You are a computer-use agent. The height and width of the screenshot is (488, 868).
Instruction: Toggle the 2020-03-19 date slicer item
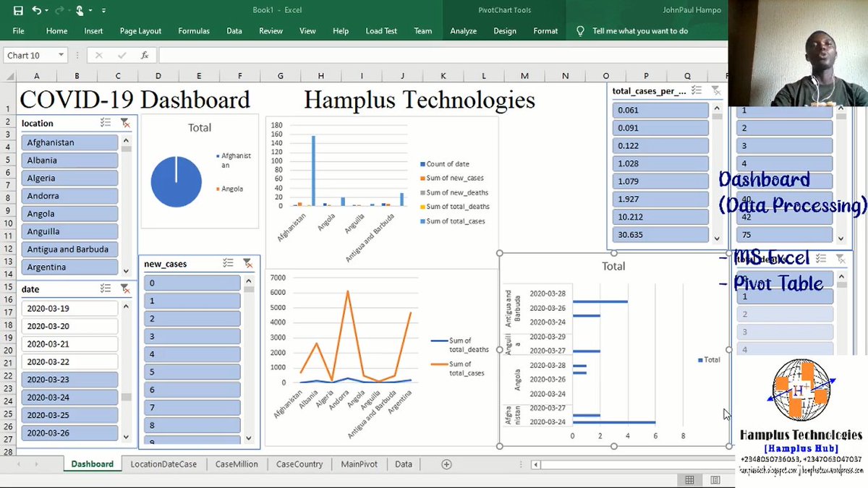[69, 308]
